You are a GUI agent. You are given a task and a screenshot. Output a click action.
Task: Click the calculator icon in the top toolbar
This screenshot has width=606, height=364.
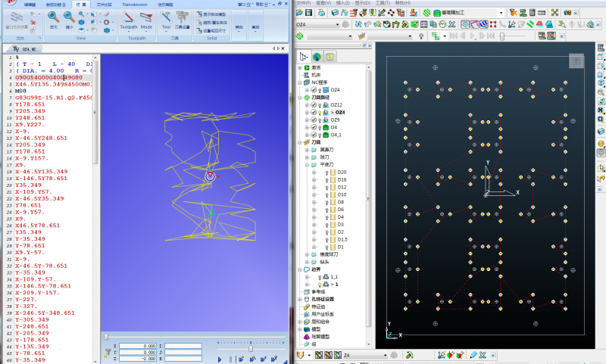(x=533, y=13)
